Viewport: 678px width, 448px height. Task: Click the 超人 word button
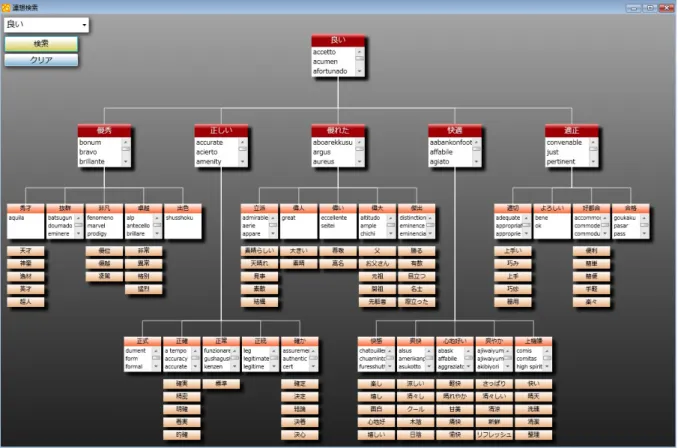[26, 302]
